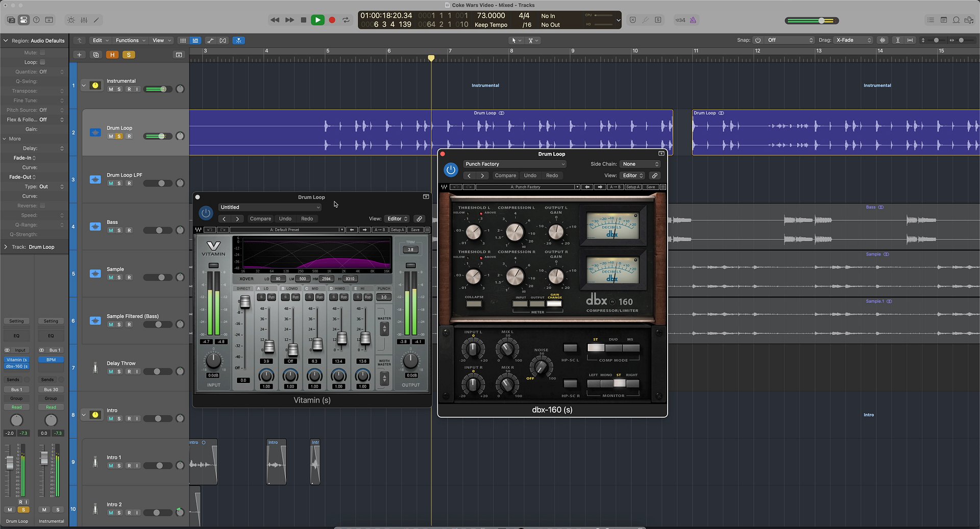
Task: Open the View menu in Tracks area
Action: [161, 40]
